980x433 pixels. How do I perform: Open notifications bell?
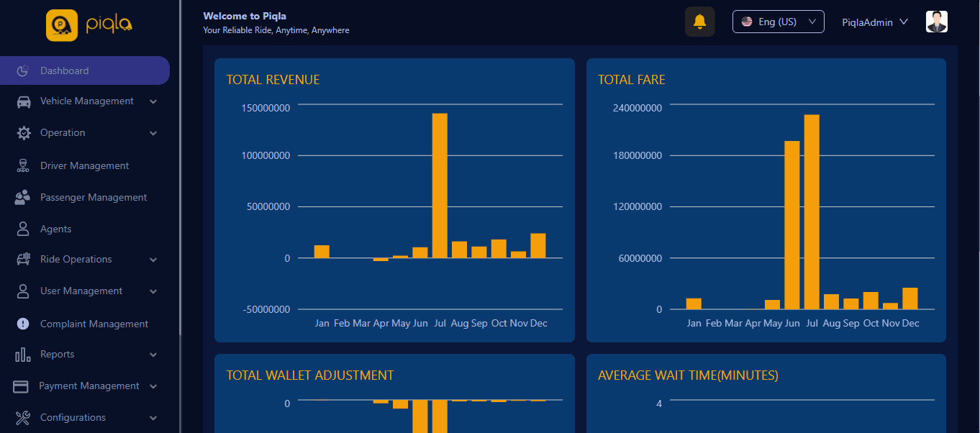699,22
